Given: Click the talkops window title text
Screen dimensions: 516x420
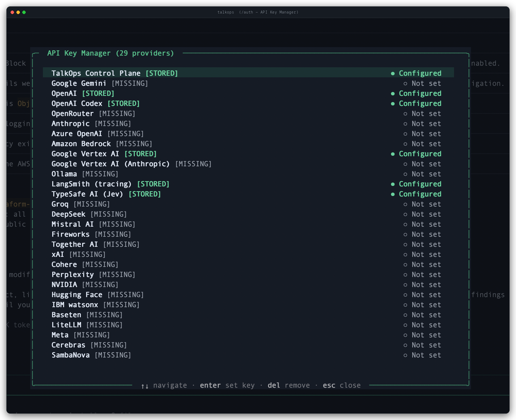Looking at the screenshot, I should 258,12.
